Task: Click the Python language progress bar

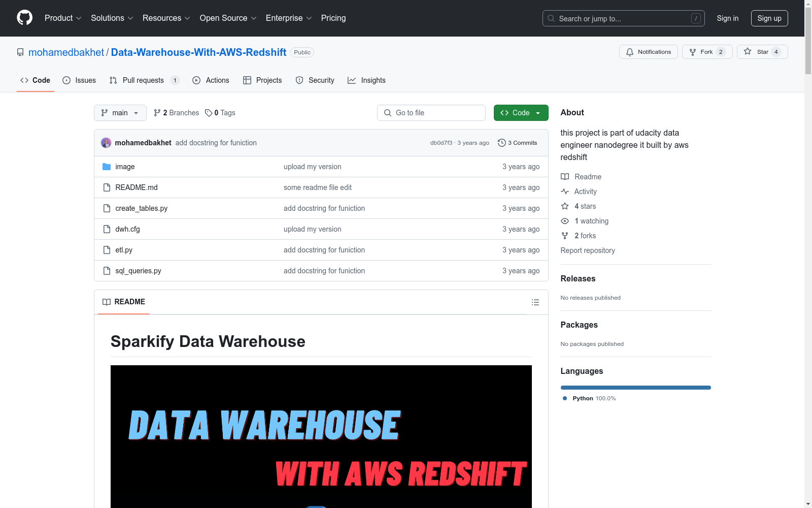Action: tap(636, 388)
